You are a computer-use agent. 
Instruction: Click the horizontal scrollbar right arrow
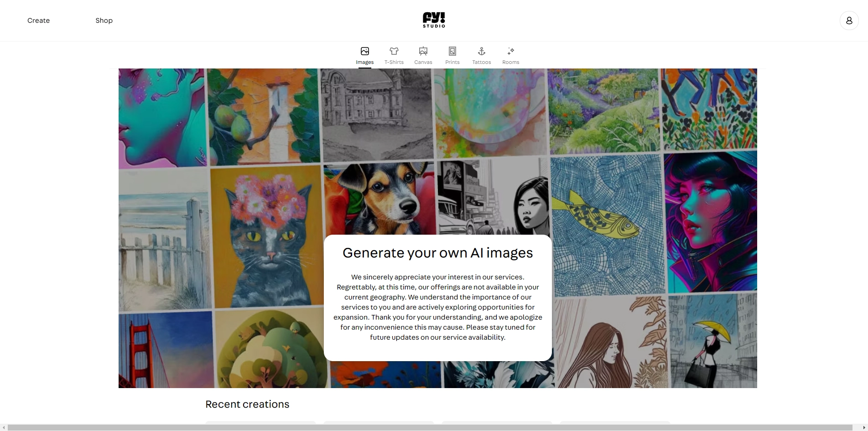(x=864, y=428)
